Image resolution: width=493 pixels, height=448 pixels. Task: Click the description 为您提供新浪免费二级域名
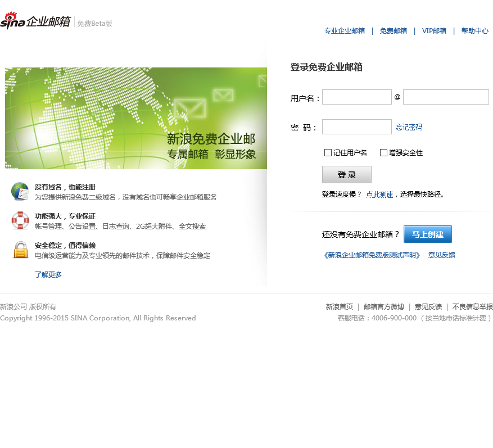coord(126,197)
